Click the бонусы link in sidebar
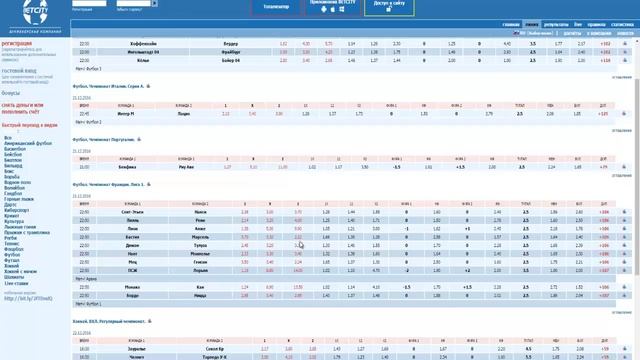The width and height of the screenshot is (640, 360). click(x=11, y=93)
